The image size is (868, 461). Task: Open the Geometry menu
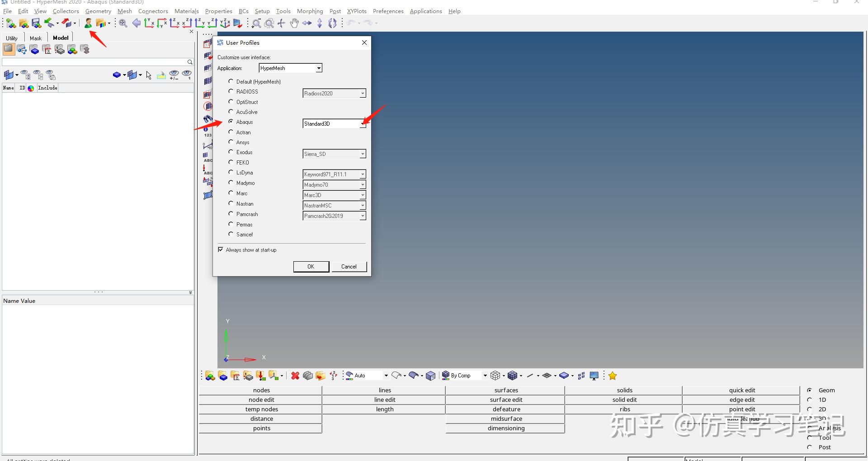98,11
